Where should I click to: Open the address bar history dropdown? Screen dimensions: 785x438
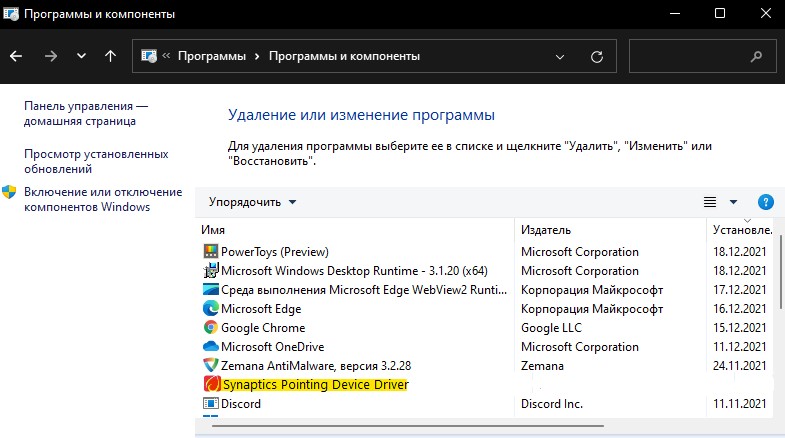[560, 57]
